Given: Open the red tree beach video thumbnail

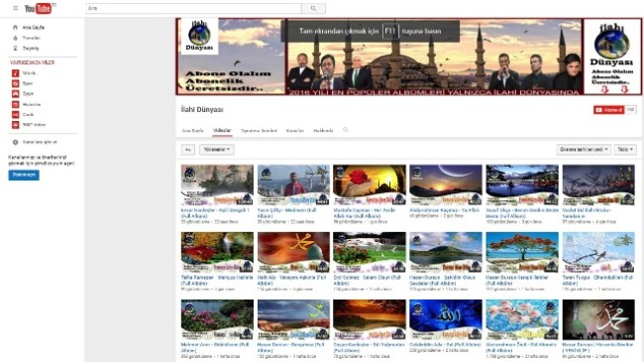Looking at the screenshot, I should click(x=521, y=252).
